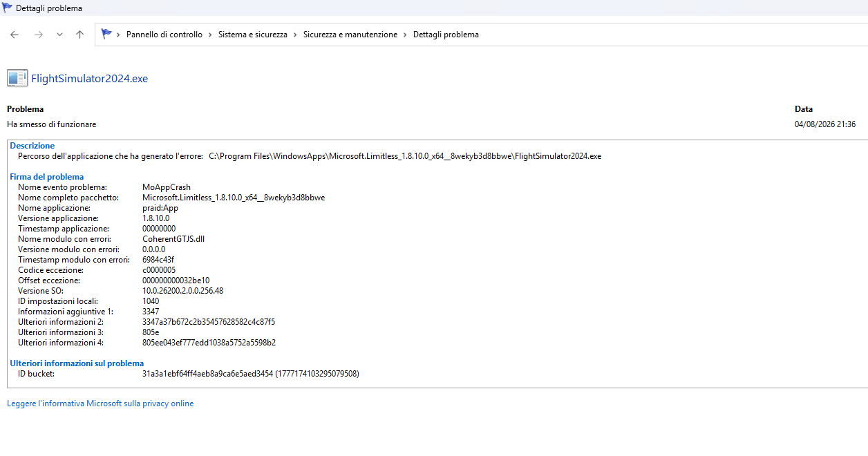
Task: Click the Ulteriori informazioni sul problema heading
Action: 77,363
